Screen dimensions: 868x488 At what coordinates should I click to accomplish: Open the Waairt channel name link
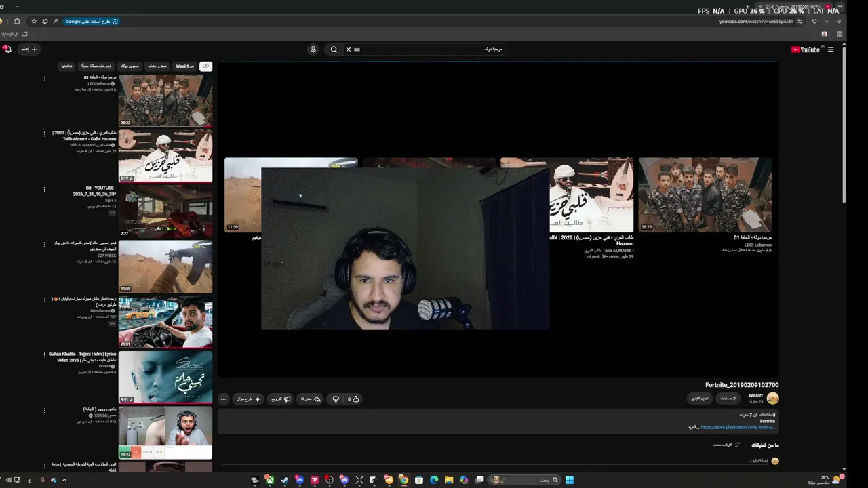coord(755,396)
